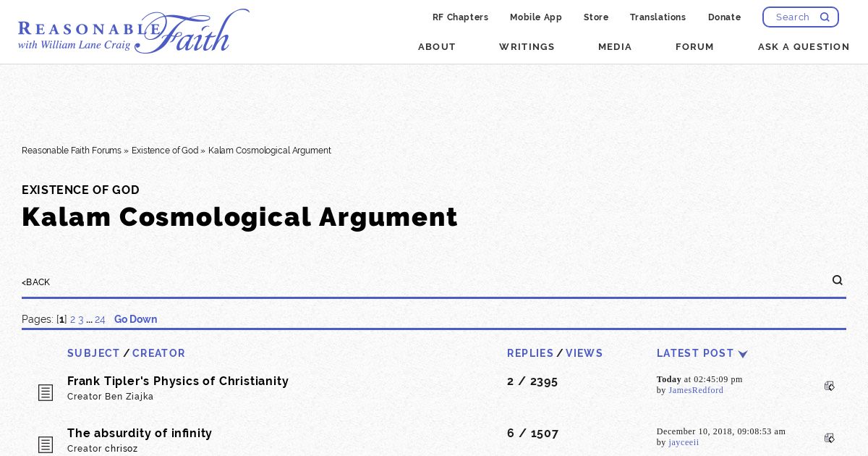This screenshot has height=456, width=868.
Task: Click the Back link
Action: click(x=36, y=282)
